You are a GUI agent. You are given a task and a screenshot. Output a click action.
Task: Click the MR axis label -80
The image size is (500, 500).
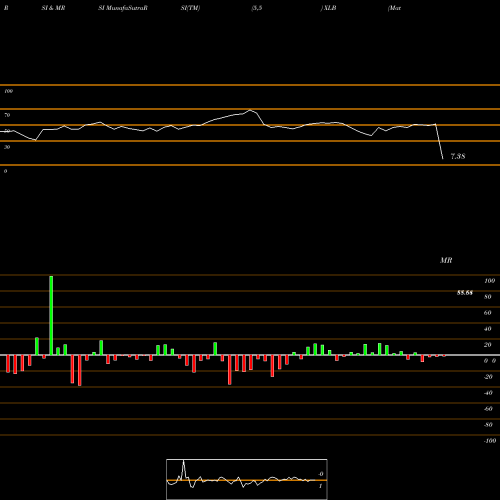click(488, 425)
